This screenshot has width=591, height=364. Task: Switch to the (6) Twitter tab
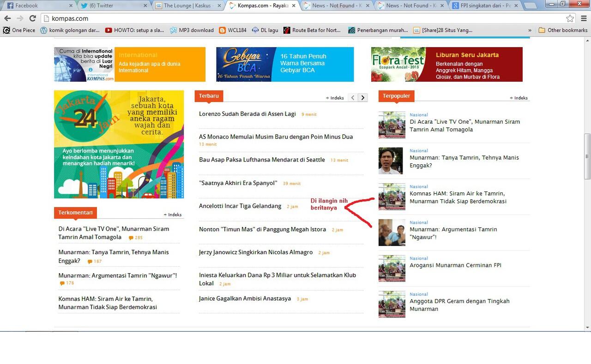[113, 6]
